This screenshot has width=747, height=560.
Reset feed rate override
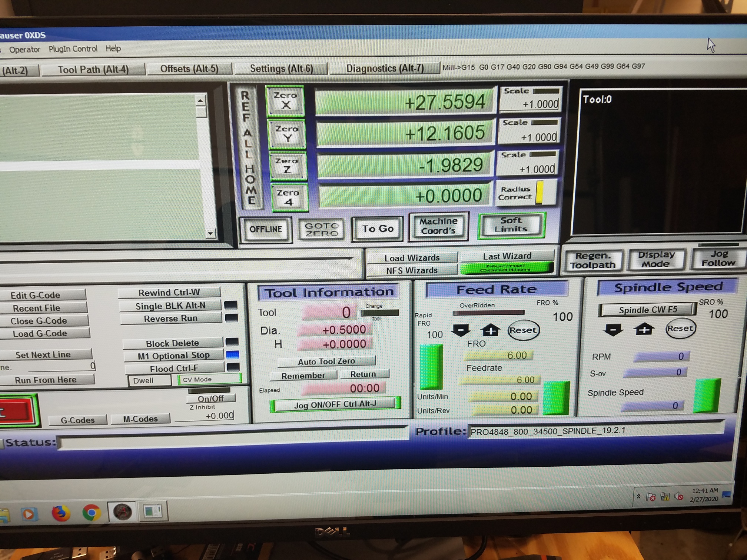coord(523,330)
